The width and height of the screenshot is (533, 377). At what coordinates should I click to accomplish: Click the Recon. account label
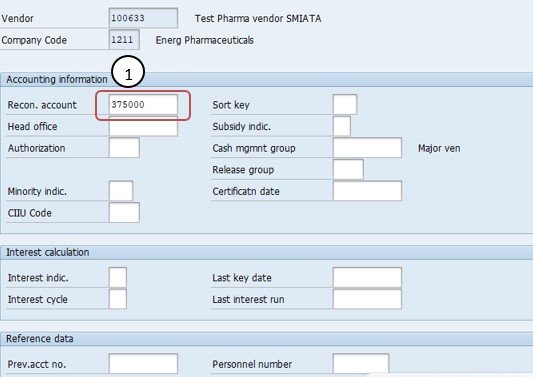click(x=42, y=105)
